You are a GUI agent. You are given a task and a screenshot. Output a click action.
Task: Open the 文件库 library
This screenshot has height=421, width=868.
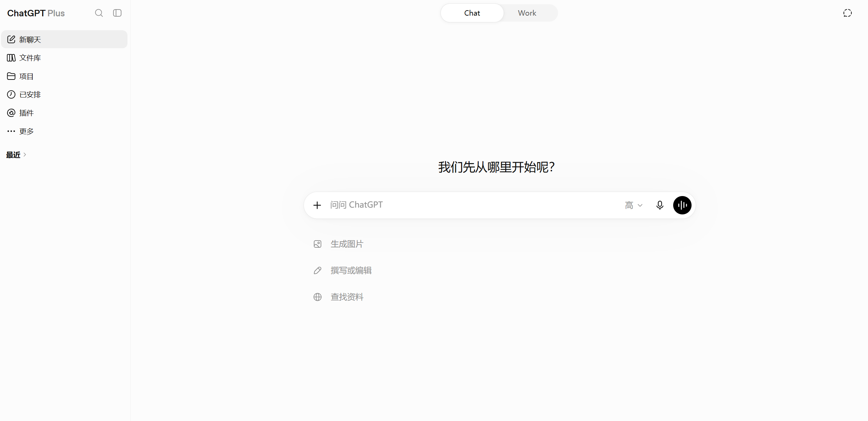[x=64, y=58]
